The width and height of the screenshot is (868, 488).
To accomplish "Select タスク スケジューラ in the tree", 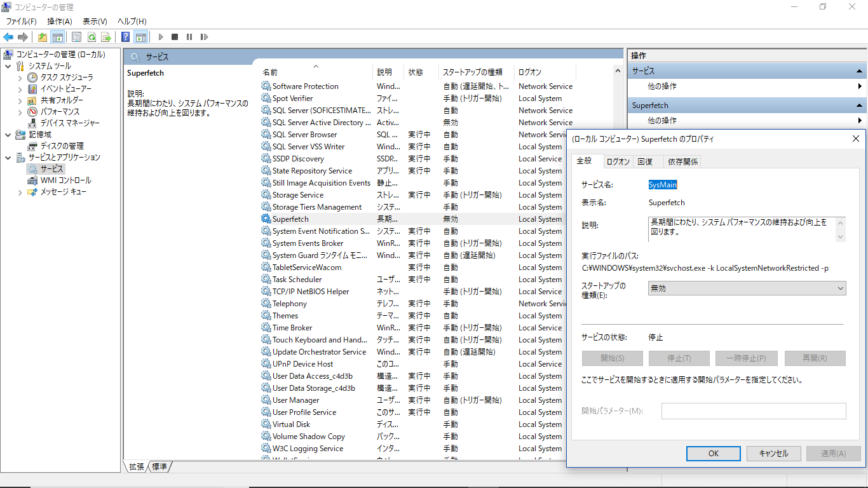I will click(67, 77).
